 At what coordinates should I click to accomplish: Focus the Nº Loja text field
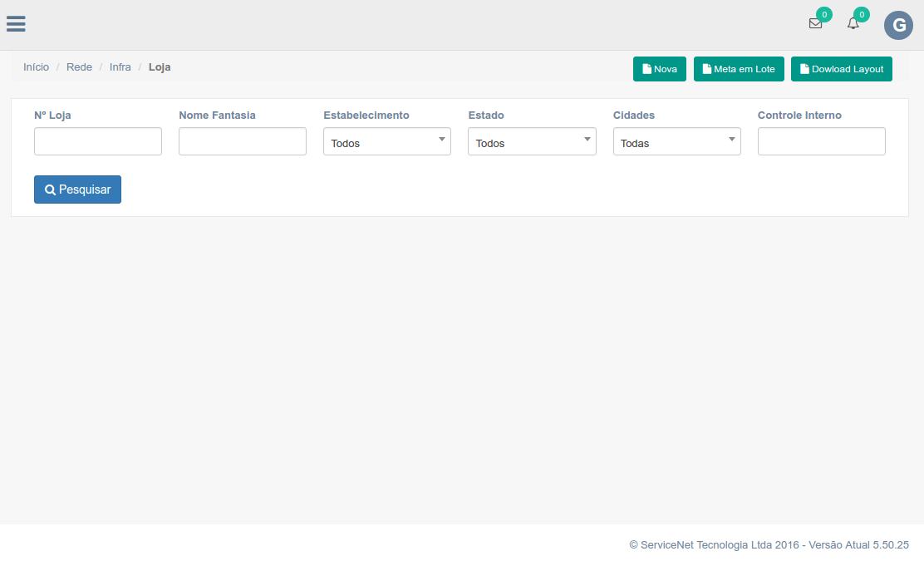coord(98,141)
